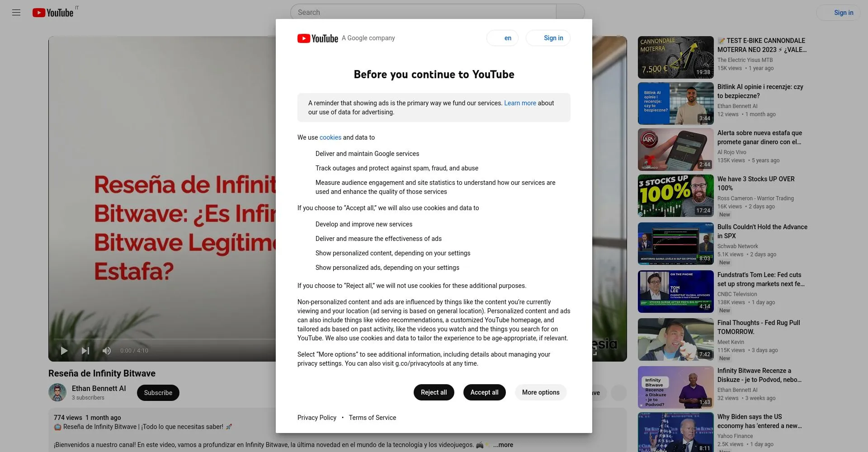868x452 pixels.
Task: Click channel name 'The Electric Yisus MTB'
Action: (x=745, y=60)
